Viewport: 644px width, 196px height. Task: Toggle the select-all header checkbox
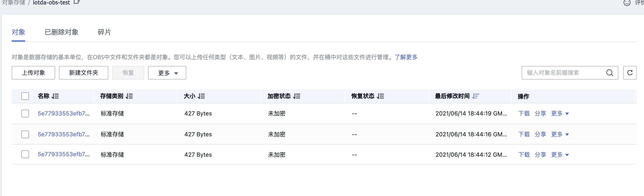tap(25, 96)
